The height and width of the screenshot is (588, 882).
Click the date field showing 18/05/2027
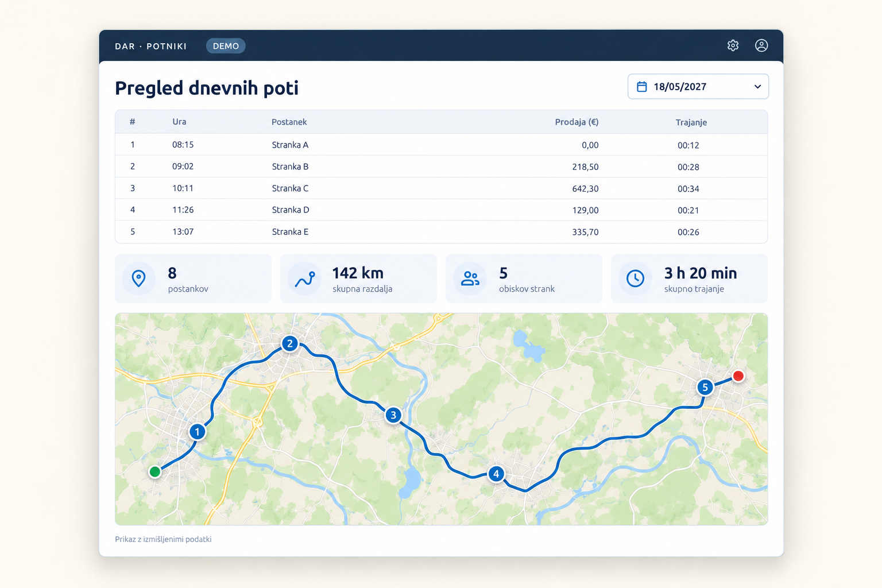click(x=698, y=87)
